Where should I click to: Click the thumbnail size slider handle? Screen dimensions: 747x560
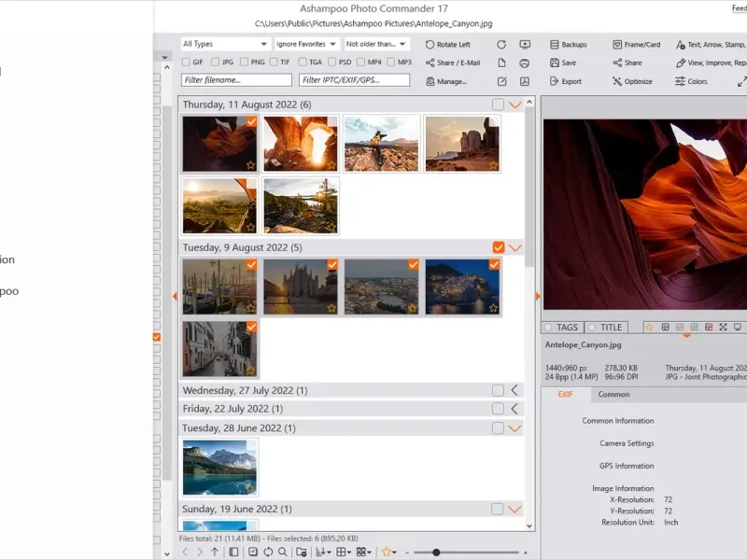click(436, 553)
